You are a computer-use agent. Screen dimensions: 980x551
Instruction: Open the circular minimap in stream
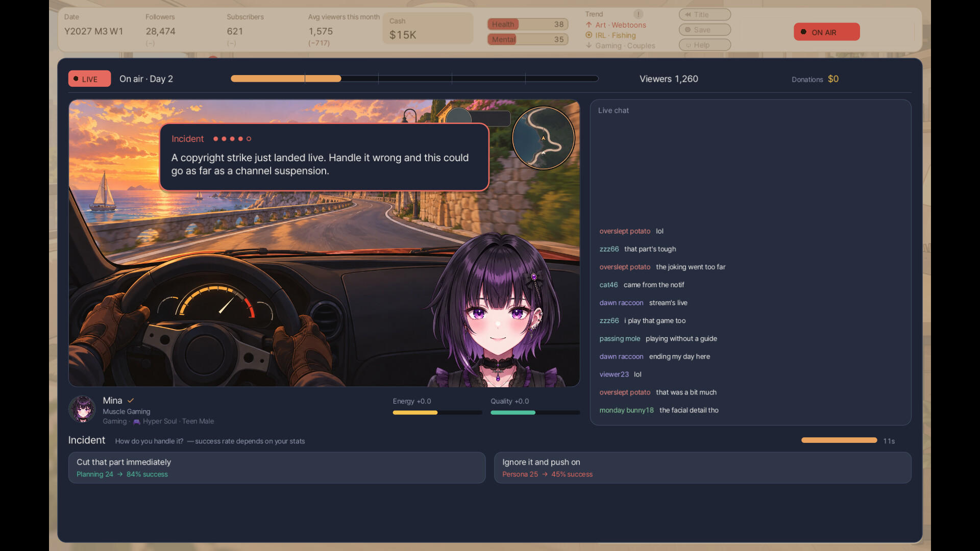coord(544,138)
